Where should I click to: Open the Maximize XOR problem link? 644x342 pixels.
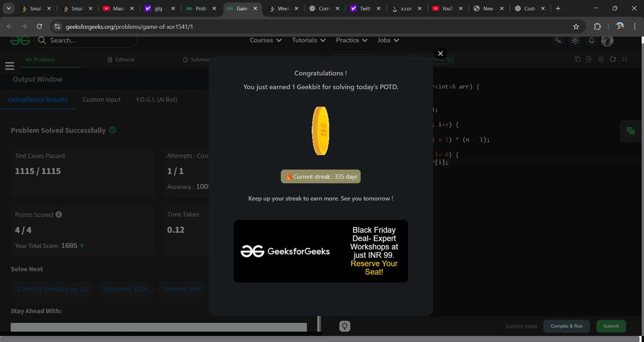coord(125,288)
